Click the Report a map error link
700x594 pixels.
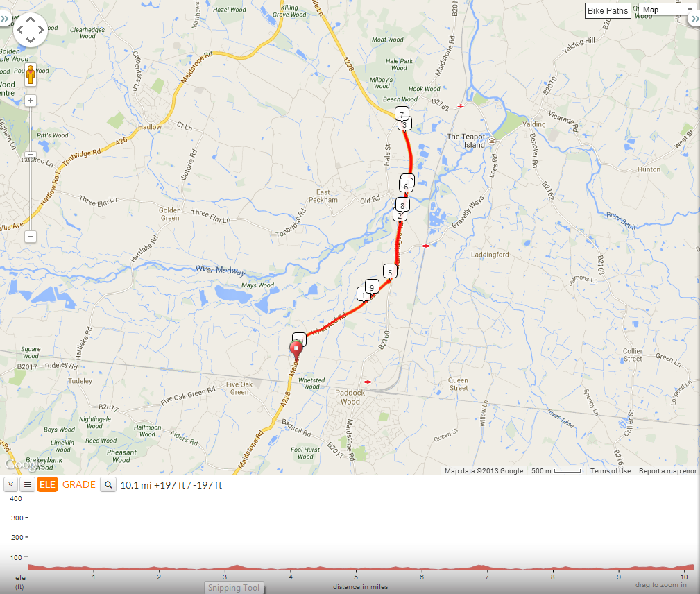coord(667,470)
